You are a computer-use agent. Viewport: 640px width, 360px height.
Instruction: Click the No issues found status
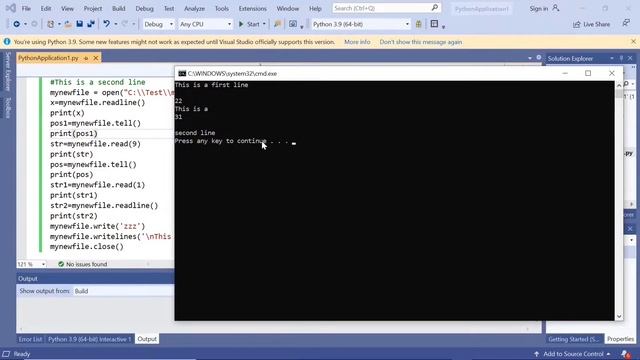click(x=83, y=264)
